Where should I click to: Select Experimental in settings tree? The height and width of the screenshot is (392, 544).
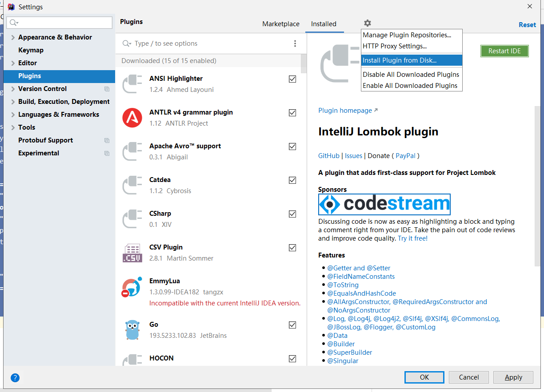39,153
